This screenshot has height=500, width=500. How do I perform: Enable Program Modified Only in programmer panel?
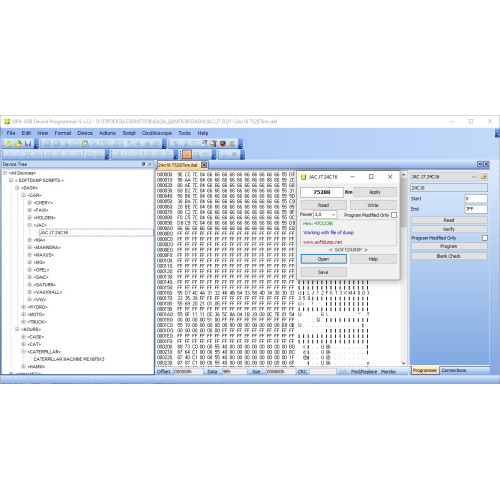click(485, 238)
